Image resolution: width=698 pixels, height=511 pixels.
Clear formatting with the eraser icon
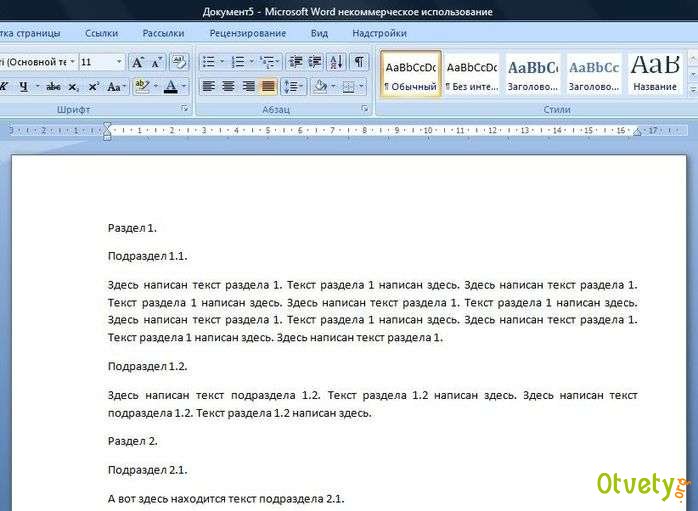click(x=179, y=62)
